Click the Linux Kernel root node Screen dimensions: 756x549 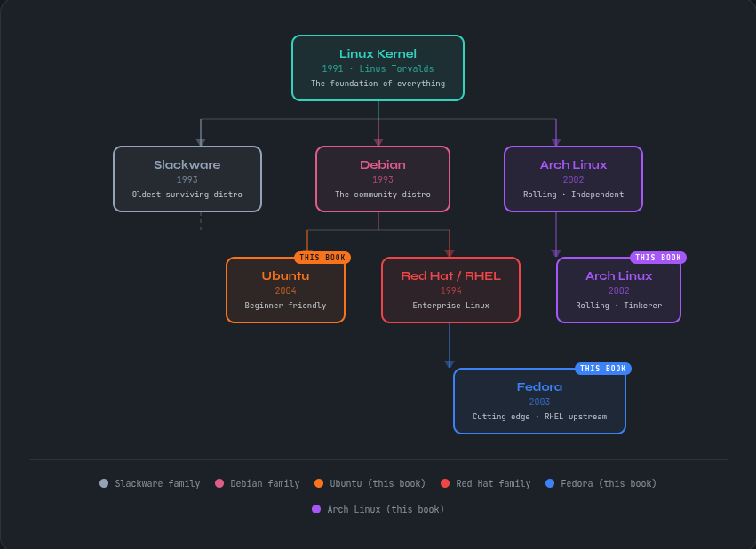(378, 68)
